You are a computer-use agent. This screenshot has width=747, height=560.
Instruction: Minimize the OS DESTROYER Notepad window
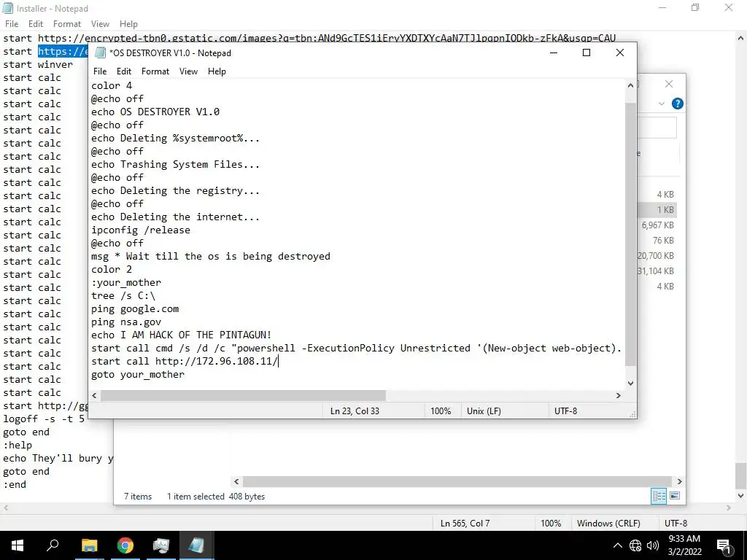pos(554,52)
